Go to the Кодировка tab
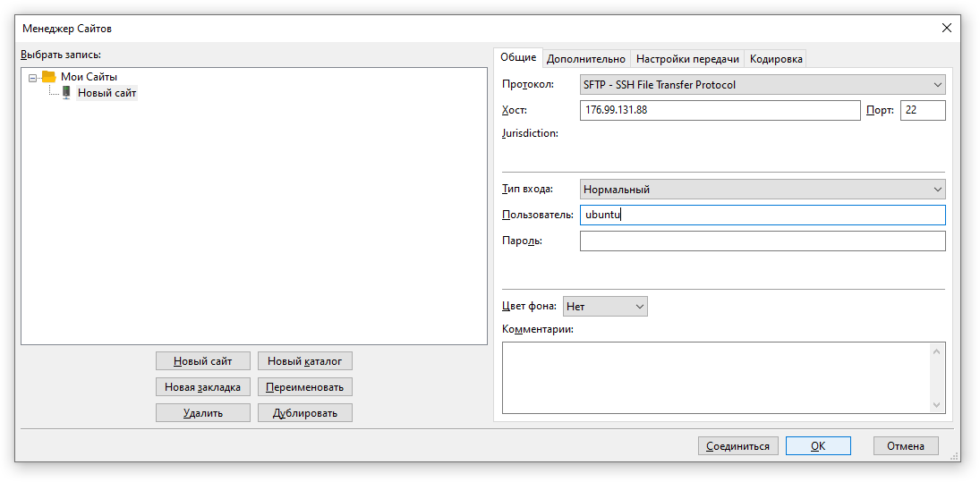980x482 pixels. pyautogui.click(x=776, y=59)
